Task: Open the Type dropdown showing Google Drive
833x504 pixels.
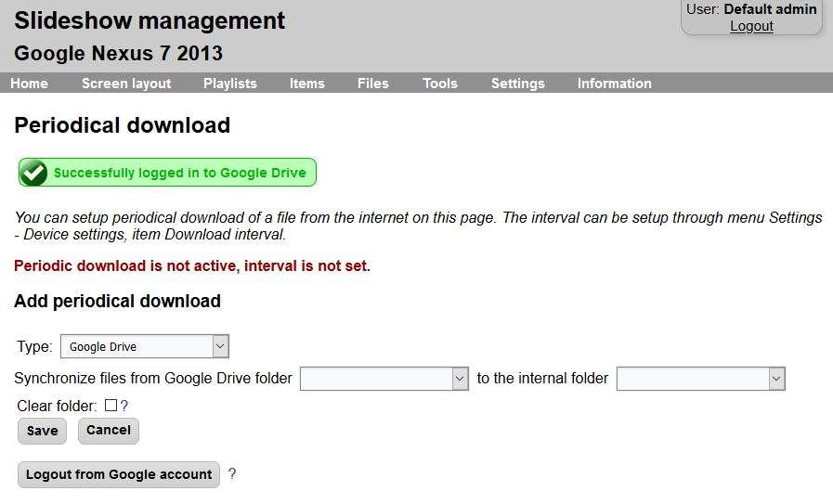Action: pos(144,347)
